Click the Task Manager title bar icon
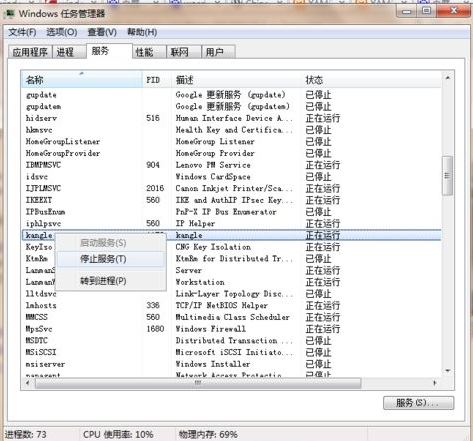 [9, 14]
